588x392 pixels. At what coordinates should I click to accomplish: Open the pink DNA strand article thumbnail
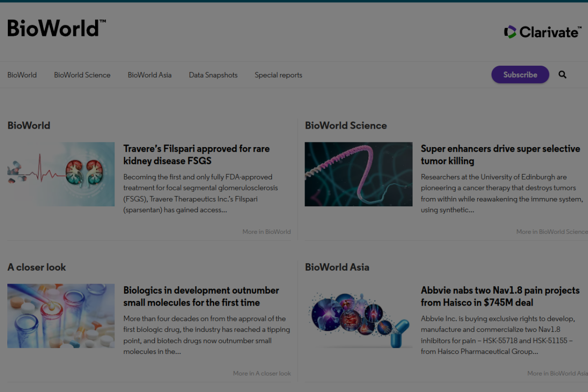pos(359,174)
